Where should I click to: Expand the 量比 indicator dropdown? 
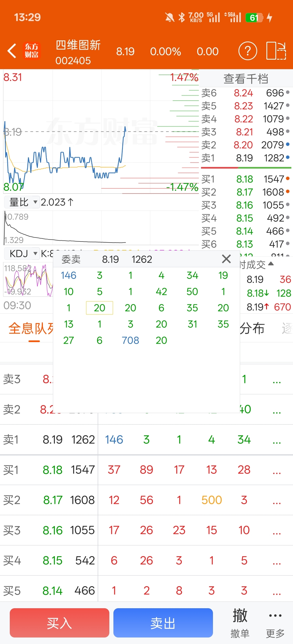pos(22,202)
